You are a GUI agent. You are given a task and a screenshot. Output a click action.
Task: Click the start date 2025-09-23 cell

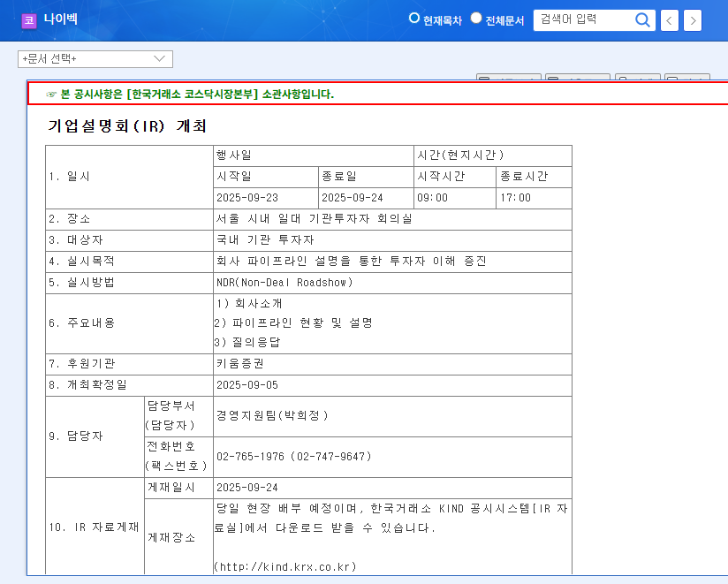266,198
